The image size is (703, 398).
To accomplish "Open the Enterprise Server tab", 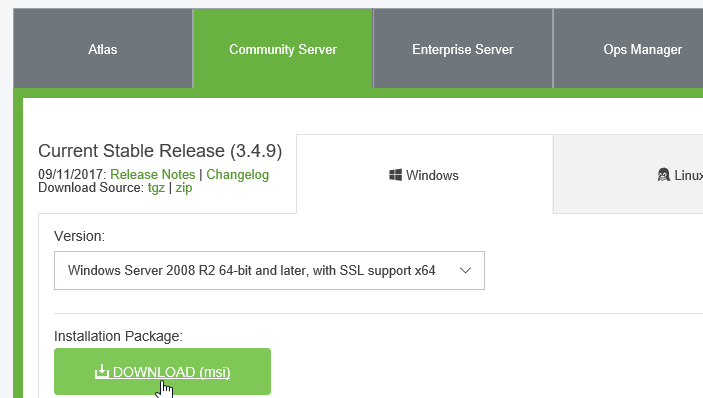I will click(463, 48).
